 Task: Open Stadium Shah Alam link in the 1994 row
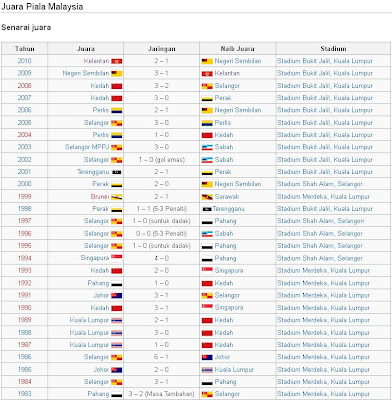coord(320,258)
